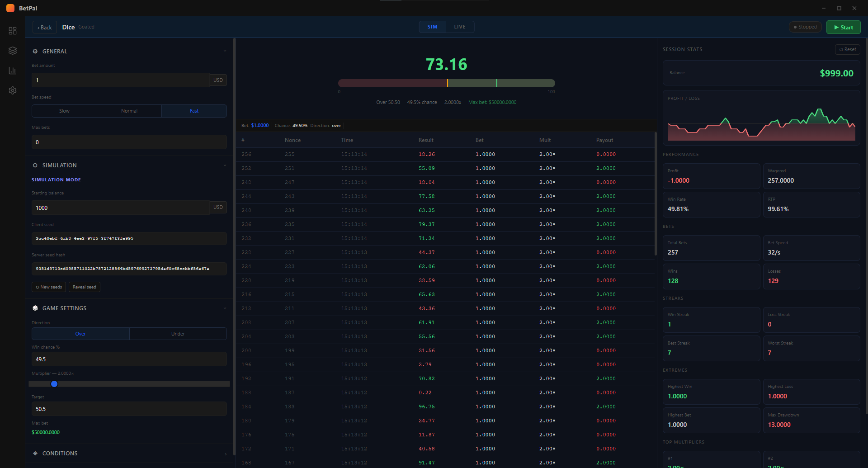868x468 pixels.
Task: Set bet speed to Slow
Action: [x=64, y=111]
